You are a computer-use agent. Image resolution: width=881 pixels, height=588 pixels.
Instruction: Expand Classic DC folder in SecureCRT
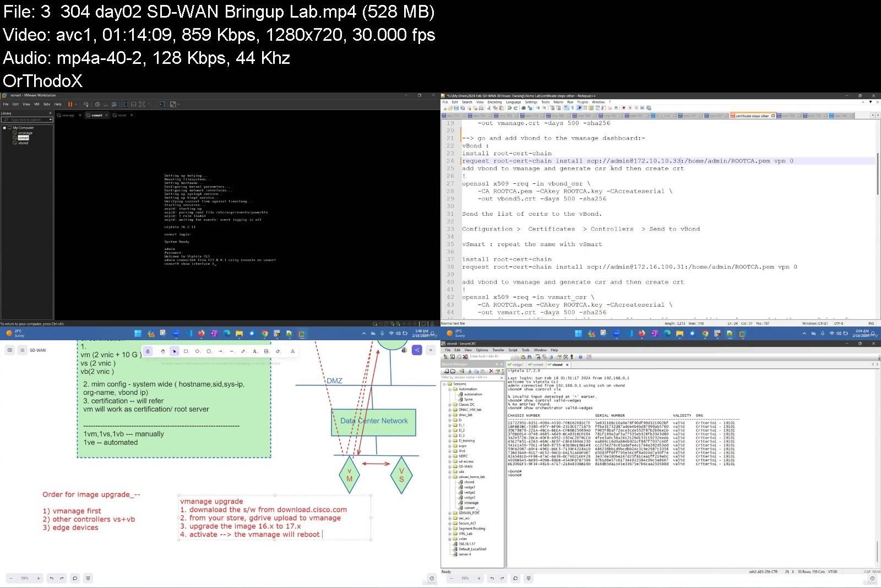[450, 405]
